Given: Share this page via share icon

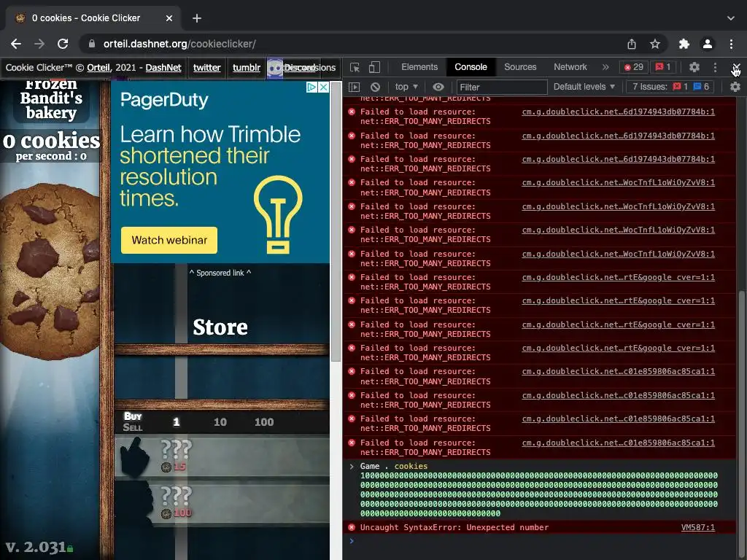Looking at the screenshot, I should (x=632, y=44).
